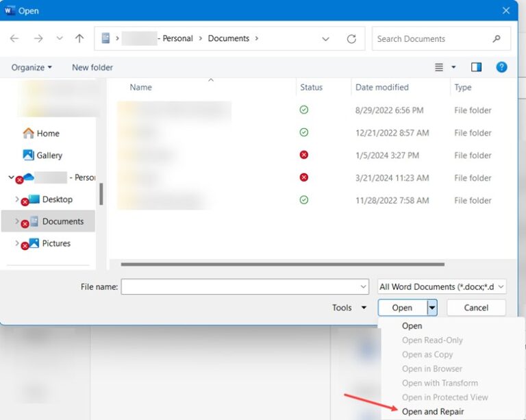This screenshot has width=526, height=420.
Task: Sort by Date modified column
Action: point(382,87)
